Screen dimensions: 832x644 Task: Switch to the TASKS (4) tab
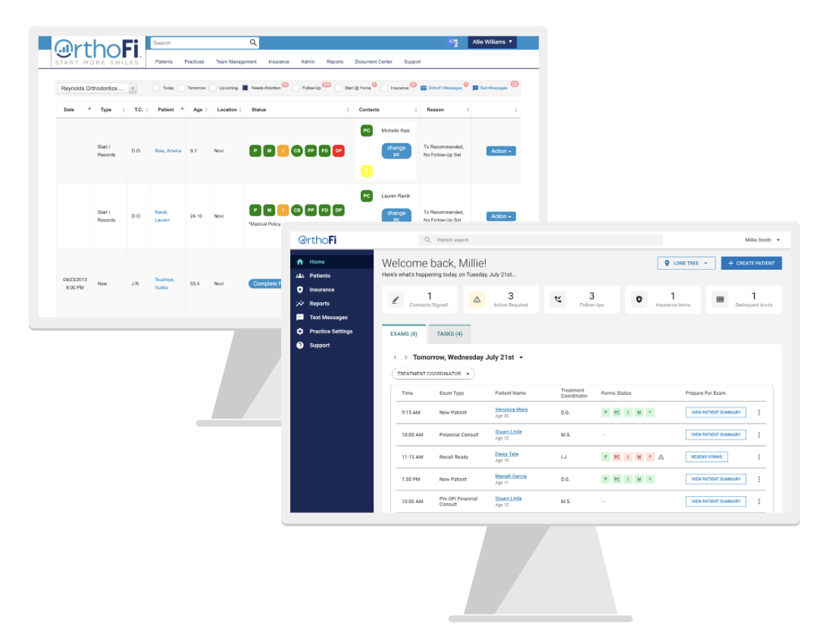point(449,333)
